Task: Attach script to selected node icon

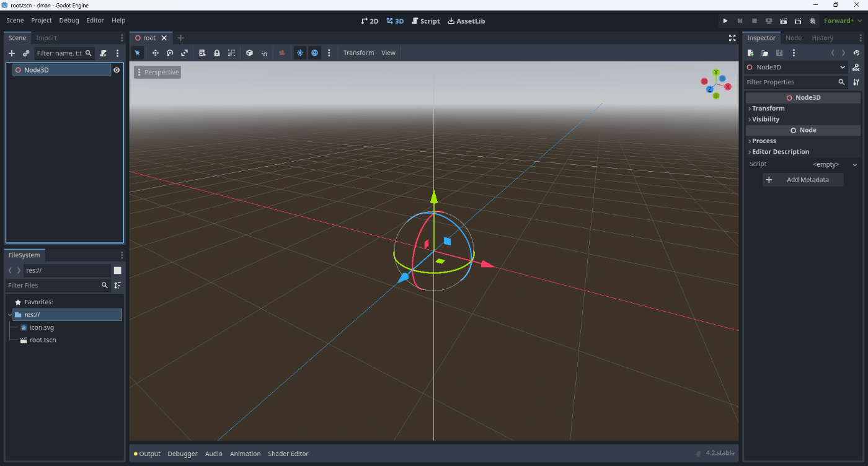Action: click(103, 53)
